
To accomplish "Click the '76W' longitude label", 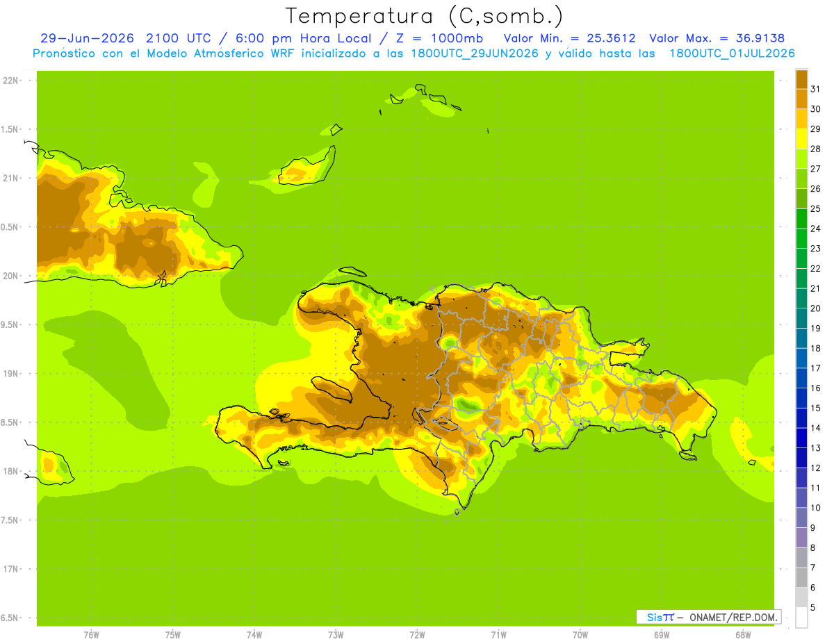I will pyautogui.click(x=91, y=635).
